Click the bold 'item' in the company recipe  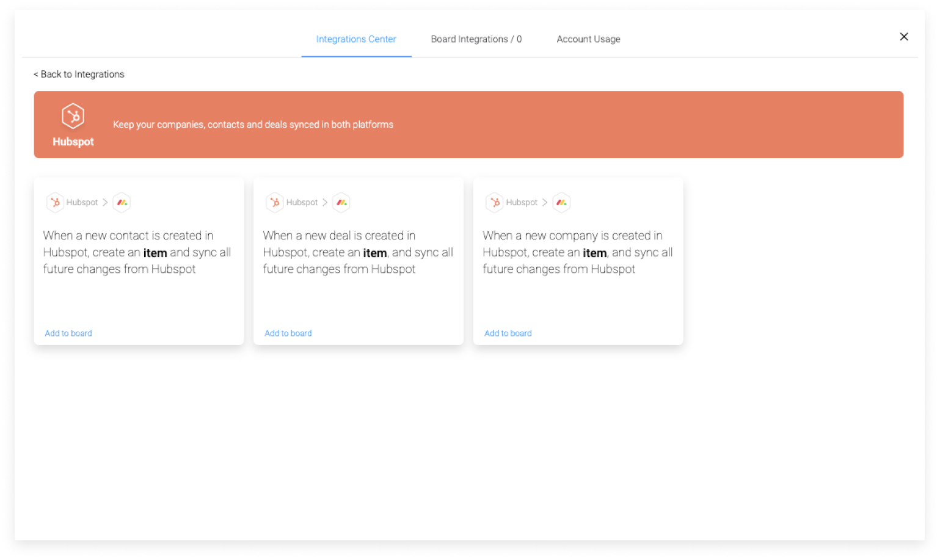pos(595,253)
